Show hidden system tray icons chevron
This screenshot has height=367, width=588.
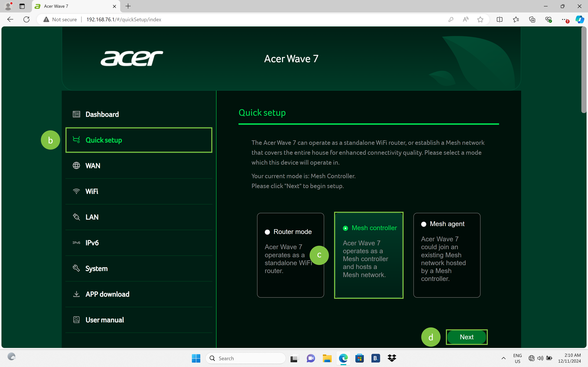pos(504,358)
